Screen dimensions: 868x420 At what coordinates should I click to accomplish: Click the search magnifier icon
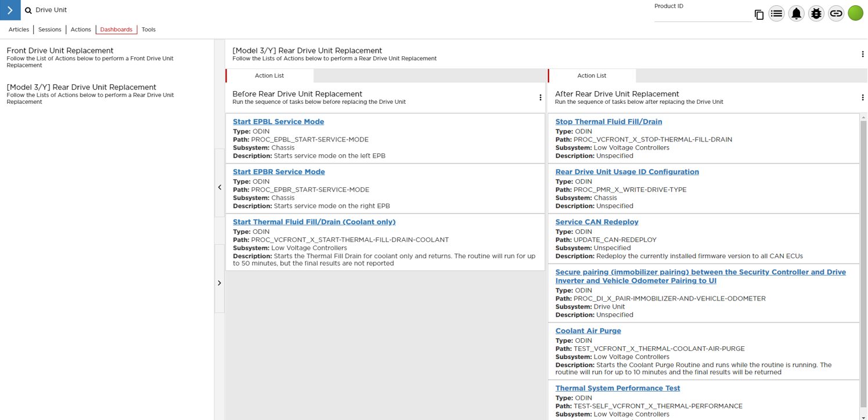pyautogui.click(x=28, y=10)
